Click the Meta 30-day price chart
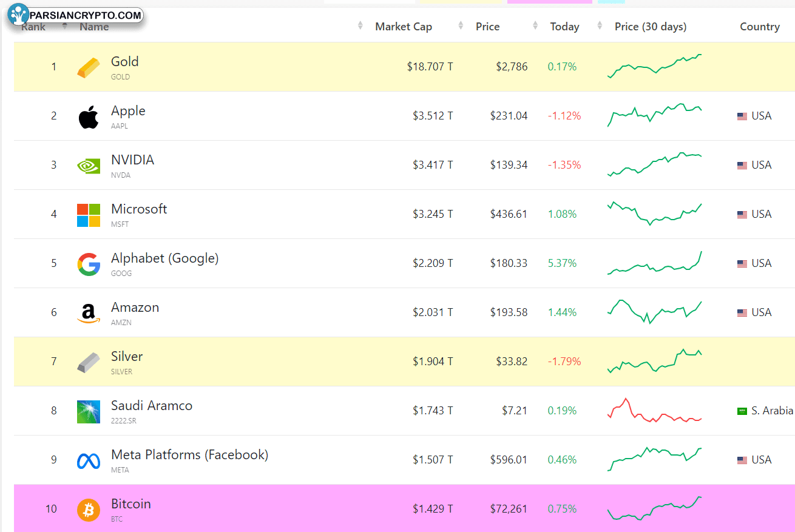This screenshot has height=532, width=795. [x=654, y=459]
